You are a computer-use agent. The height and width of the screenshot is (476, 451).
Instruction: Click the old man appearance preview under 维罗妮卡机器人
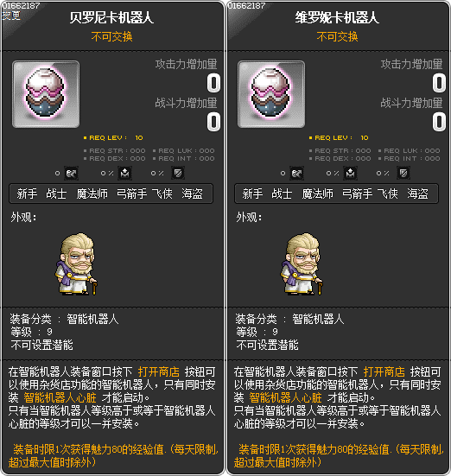[x=302, y=263]
